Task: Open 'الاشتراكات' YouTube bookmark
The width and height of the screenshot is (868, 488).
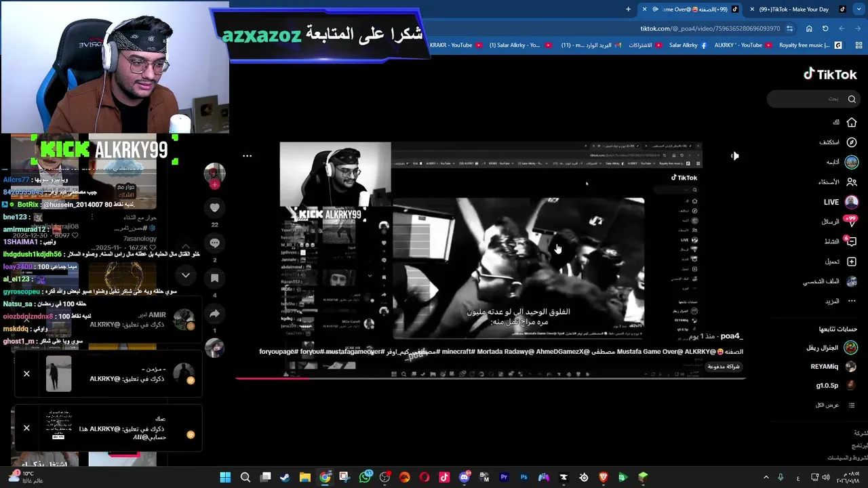Action: point(645,45)
